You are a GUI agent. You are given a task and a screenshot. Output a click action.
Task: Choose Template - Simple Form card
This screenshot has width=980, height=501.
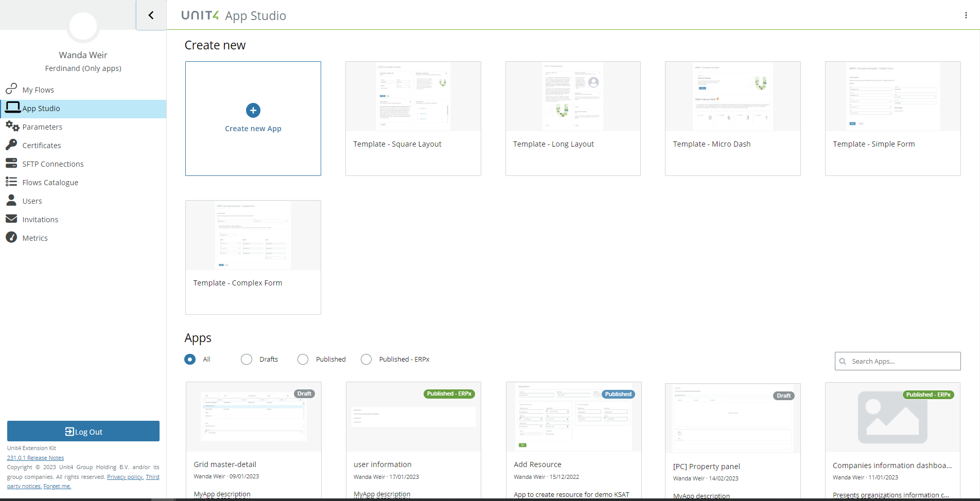click(892, 118)
